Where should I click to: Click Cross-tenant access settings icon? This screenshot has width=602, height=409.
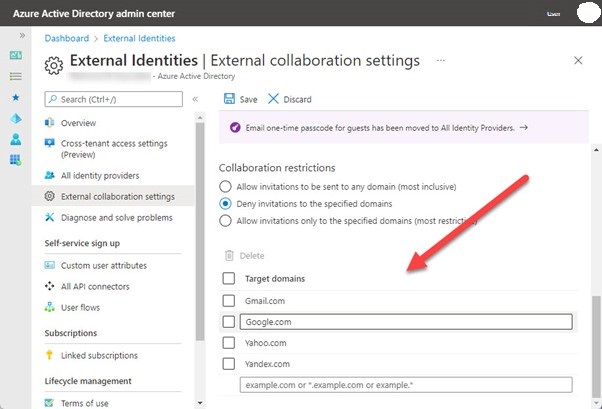tap(50, 143)
